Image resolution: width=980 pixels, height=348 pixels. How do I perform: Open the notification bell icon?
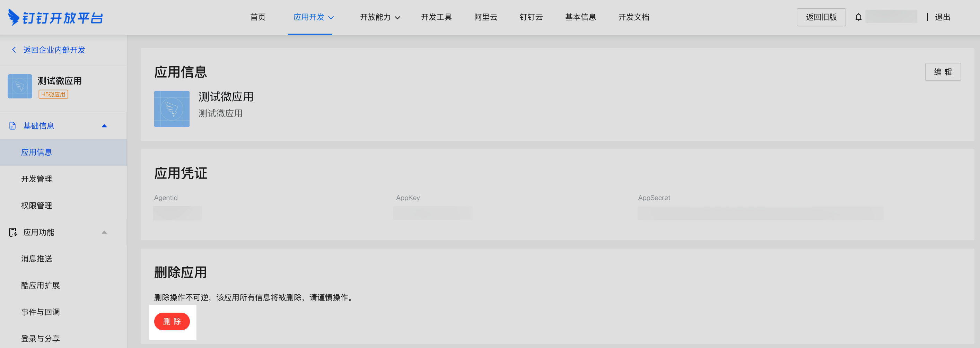point(858,17)
